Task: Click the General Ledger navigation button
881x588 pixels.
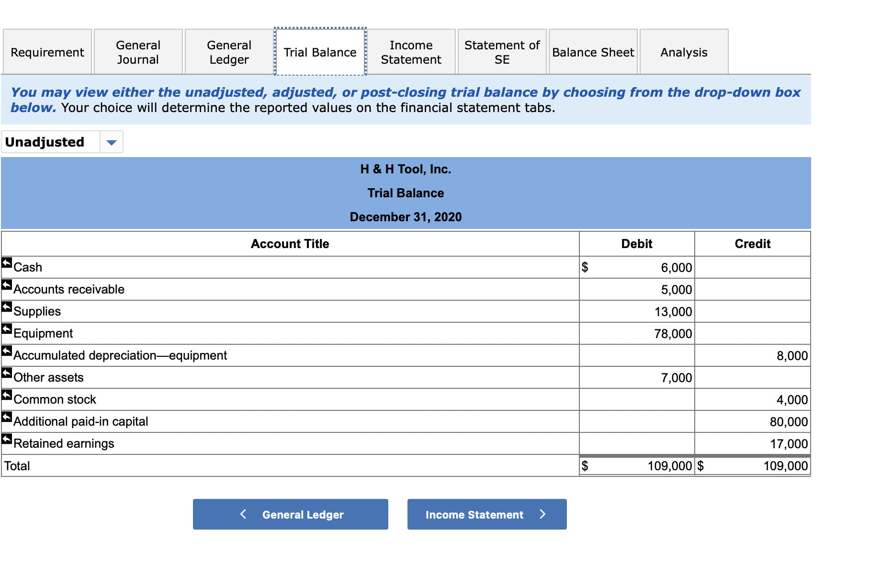Action: 290,514
